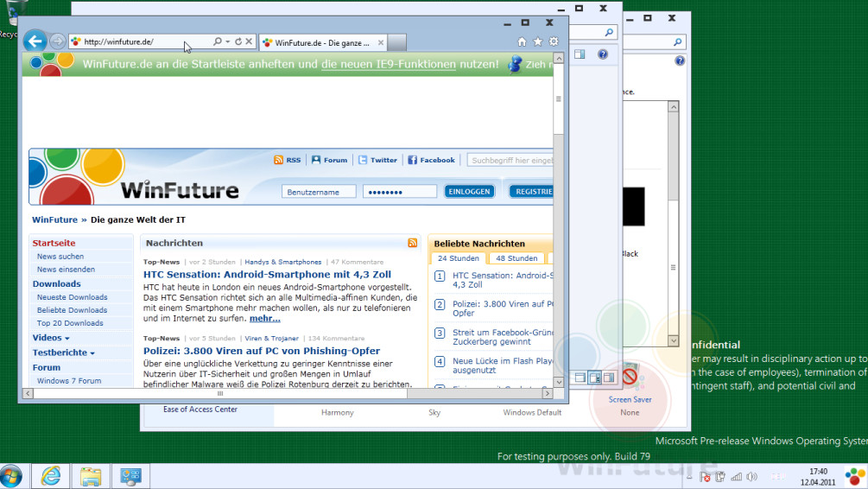Click the black color swatch in rear window
The image size is (868, 489).
tap(634, 206)
